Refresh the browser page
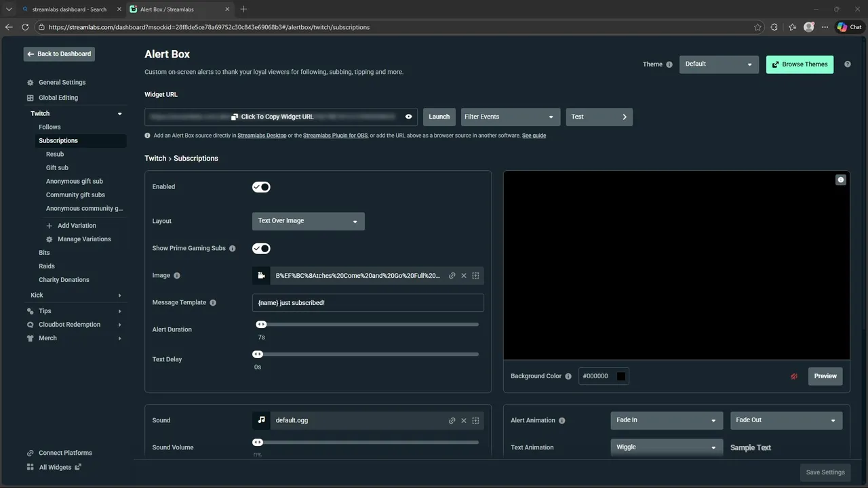The height and width of the screenshot is (488, 868). [x=25, y=27]
